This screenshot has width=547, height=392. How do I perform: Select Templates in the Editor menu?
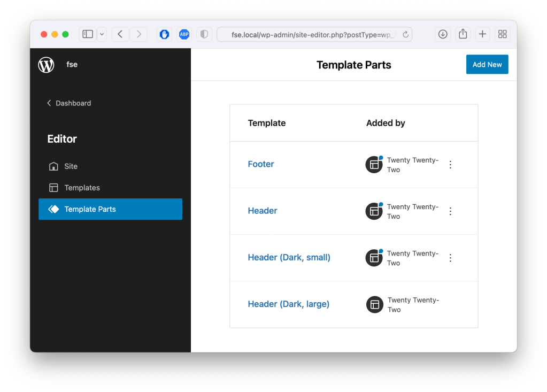(x=82, y=188)
